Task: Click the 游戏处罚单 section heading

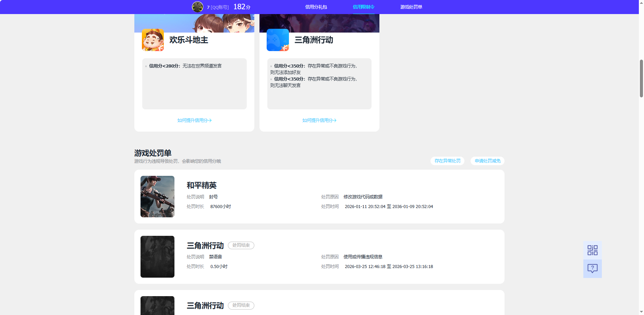Action: [x=153, y=153]
